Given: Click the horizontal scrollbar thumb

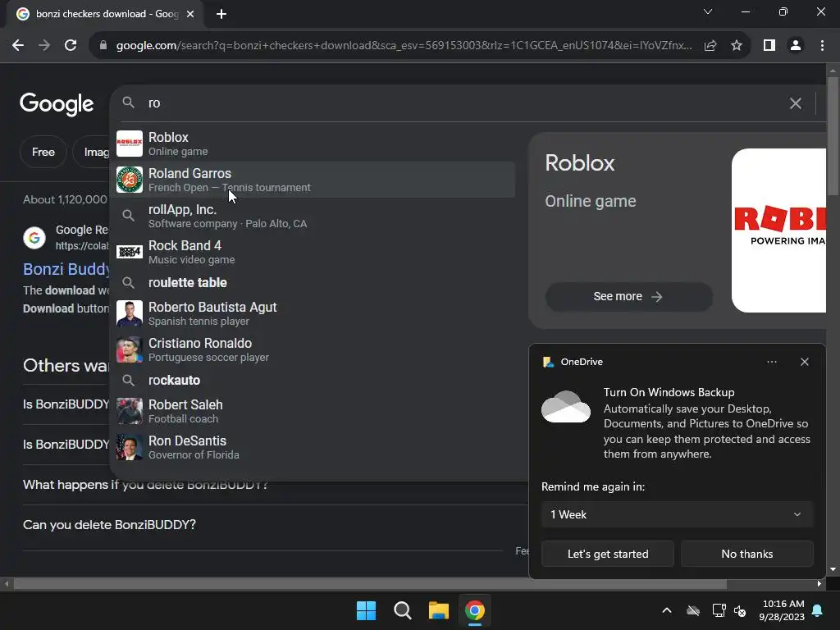Looking at the screenshot, I should coord(370,584).
